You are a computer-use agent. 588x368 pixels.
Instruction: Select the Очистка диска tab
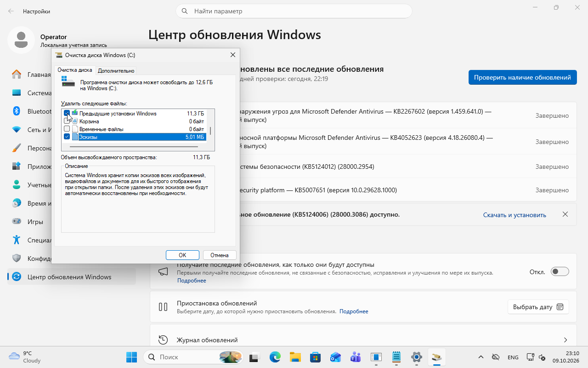[75, 70]
